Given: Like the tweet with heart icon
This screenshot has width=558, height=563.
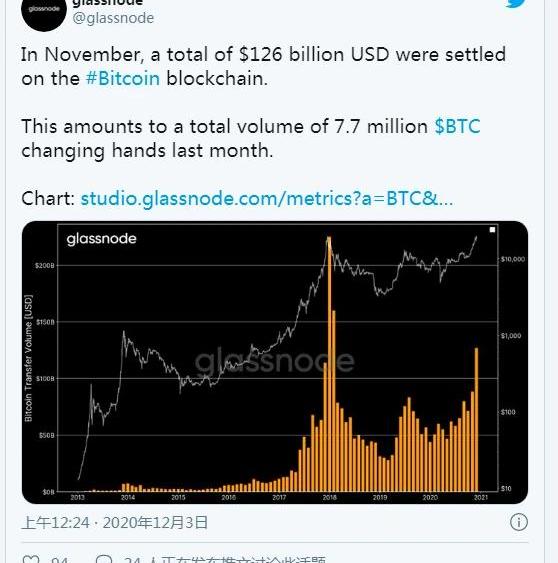Looking at the screenshot, I should [31, 560].
